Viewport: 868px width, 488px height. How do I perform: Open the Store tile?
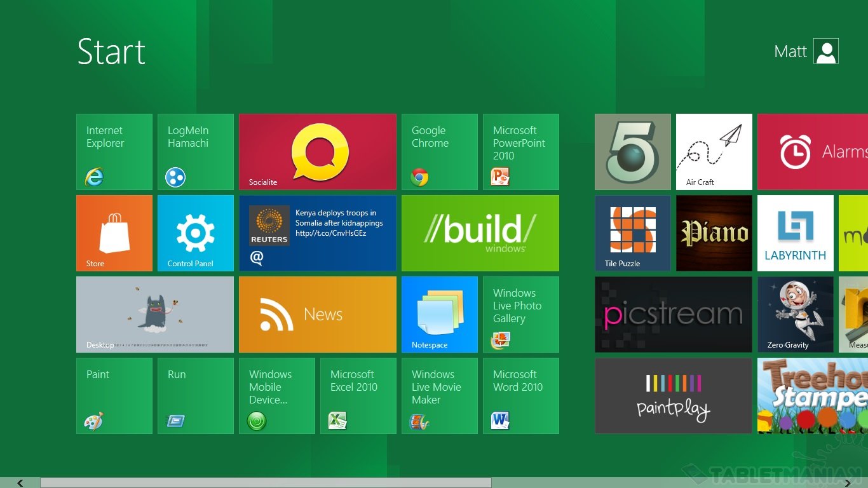point(114,233)
